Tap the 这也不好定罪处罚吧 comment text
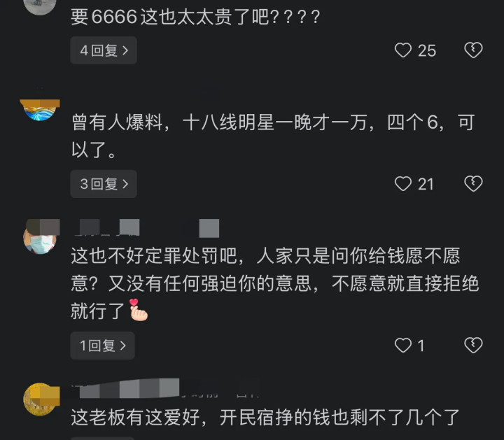The width and height of the screenshot is (504, 440). (275, 283)
